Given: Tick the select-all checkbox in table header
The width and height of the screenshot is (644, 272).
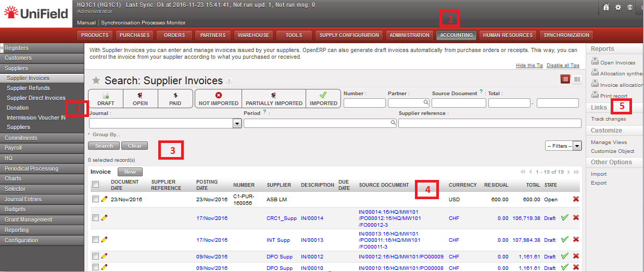Looking at the screenshot, I should (x=95, y=185).
